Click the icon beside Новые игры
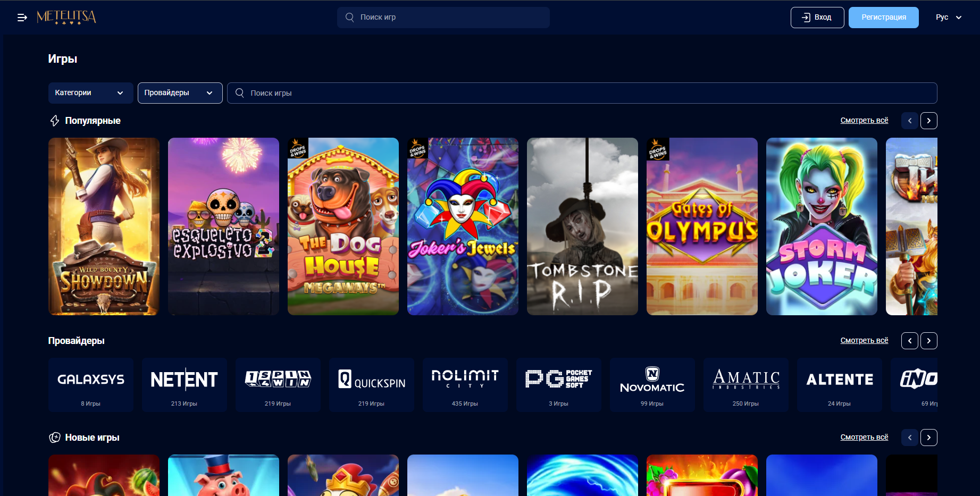 (x=54, y=438)
